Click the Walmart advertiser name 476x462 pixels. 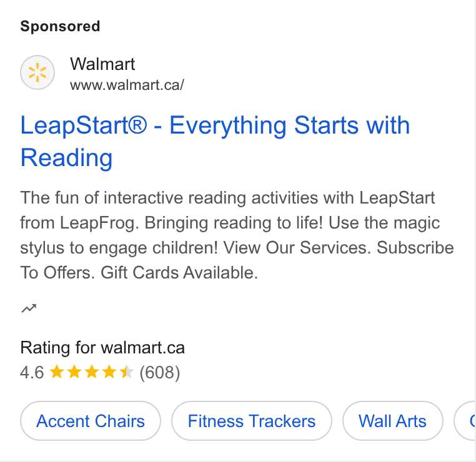click(102, 64)
